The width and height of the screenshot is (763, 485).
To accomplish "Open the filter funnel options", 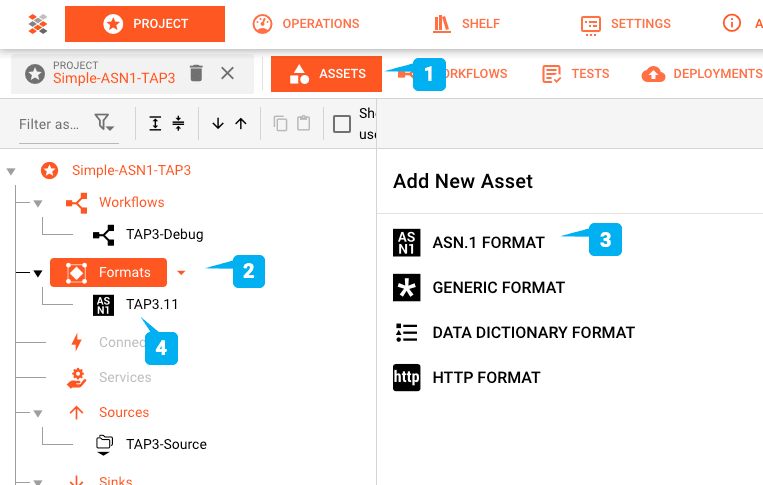I will click(x=104, y=123).
